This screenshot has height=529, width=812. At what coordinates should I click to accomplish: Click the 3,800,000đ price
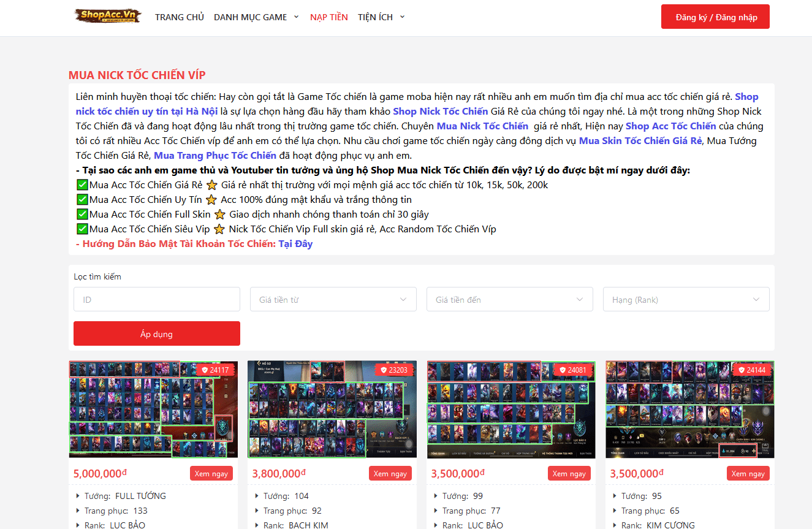pos(279,474)
